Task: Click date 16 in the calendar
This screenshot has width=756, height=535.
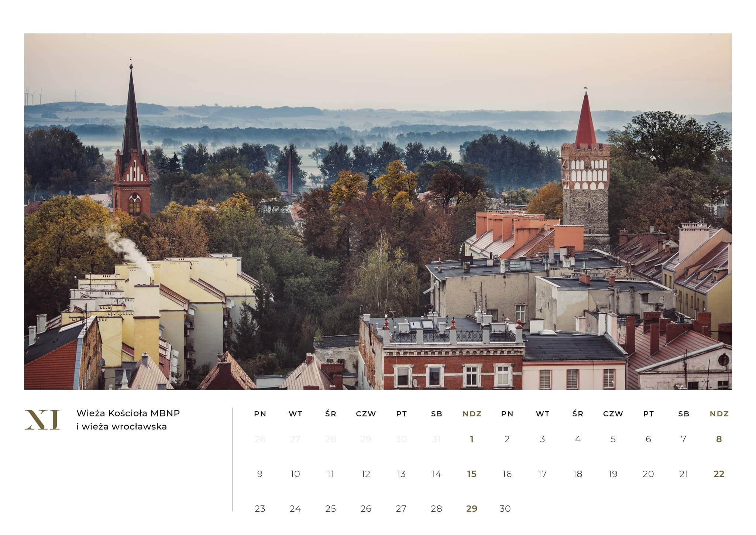Action: pyautogui.click(x=507, y=474)
